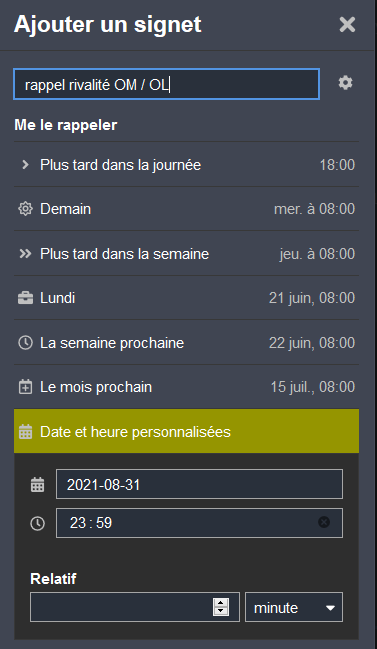Image resolution: width=377 pixels, height=649 pixels.
Task: Choose Lundi 21 juin reminder
Action: click(187, 298)
